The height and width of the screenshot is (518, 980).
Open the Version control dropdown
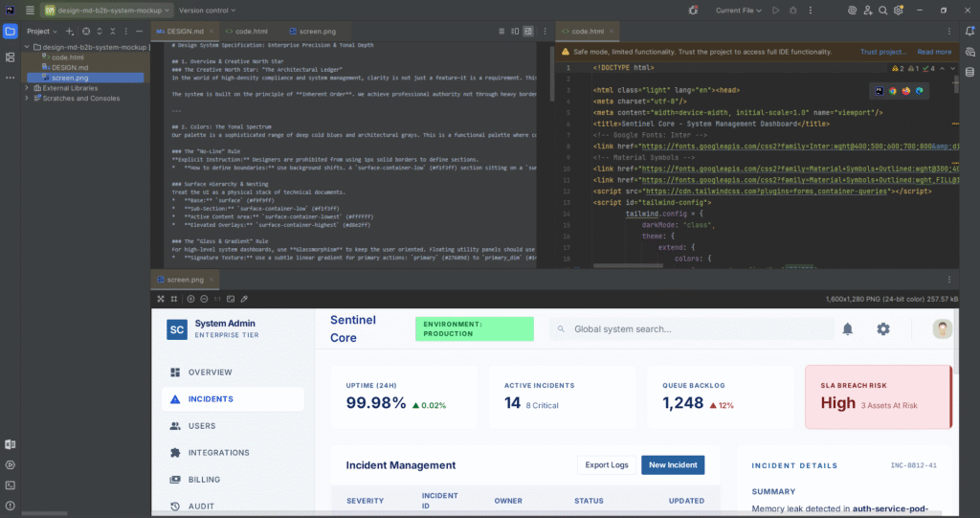click(205, 11)
